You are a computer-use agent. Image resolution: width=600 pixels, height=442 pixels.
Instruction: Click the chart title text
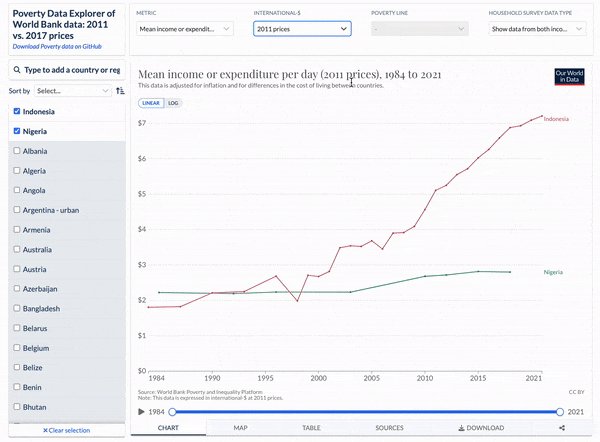coord(290,74)
